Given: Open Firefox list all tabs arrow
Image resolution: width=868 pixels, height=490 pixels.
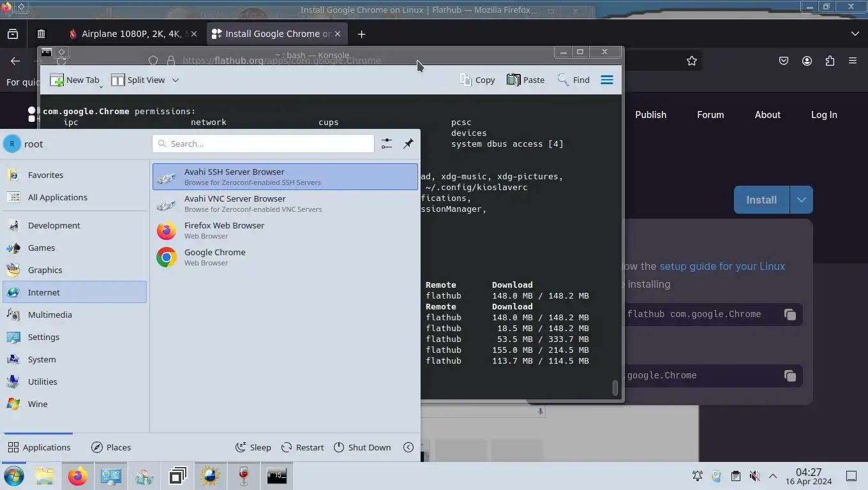Looking at the screenshot, I should (855, 34).
